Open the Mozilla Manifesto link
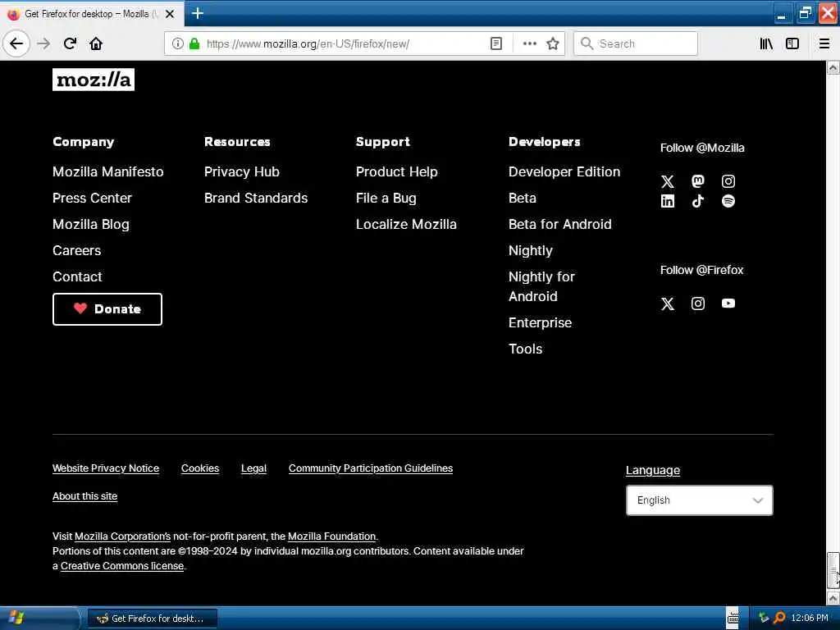The image size is (840, 630). click(108, 172)
